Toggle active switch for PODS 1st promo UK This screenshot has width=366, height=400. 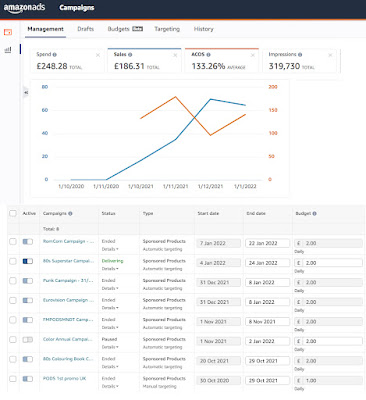point(28,379)
